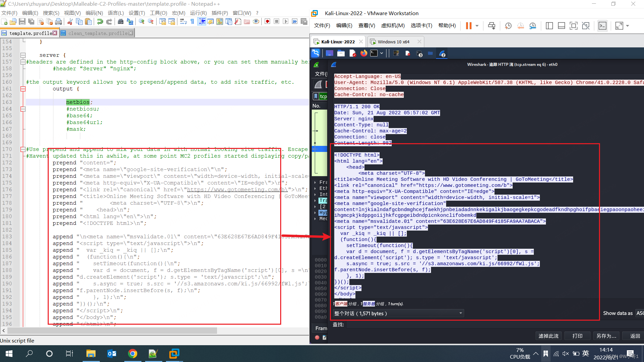This screenshot has width=644, height=362.
Task: Open VMware 虚拟机(M) menu
Action: click(x=393, y=26)
